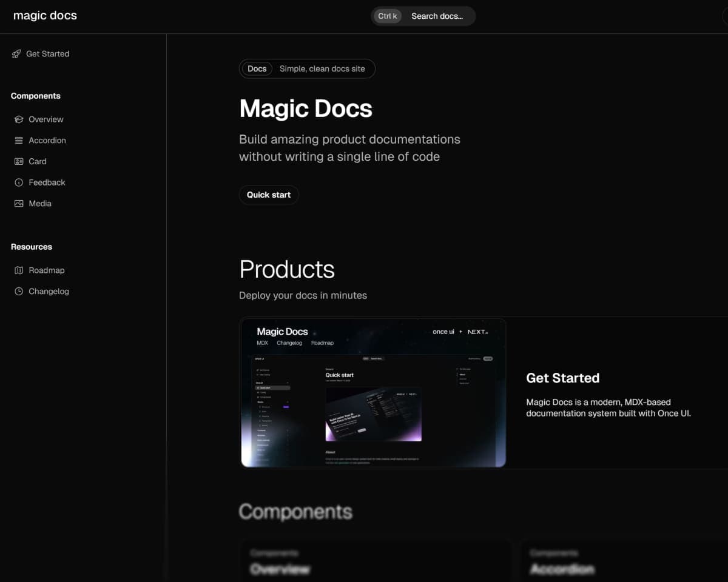Click the rocket icon beside Get Started
This screenshot has height=582, width=728.
click(x=16, y=54)
